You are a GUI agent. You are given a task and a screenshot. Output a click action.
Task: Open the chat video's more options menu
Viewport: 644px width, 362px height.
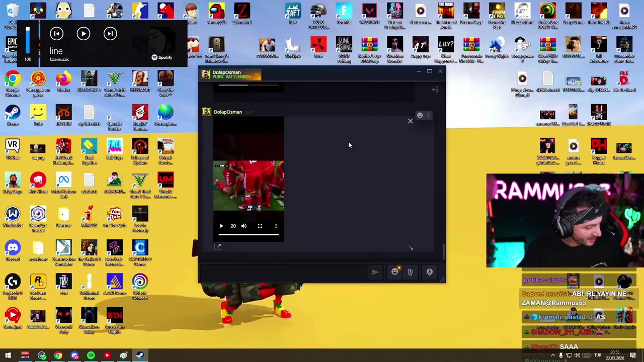point(276,226)
